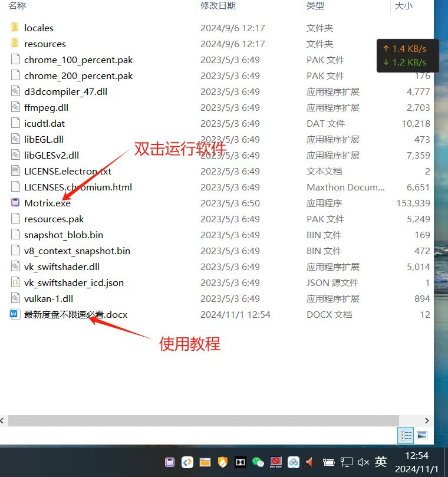Switch to details list view

[406, 435]
